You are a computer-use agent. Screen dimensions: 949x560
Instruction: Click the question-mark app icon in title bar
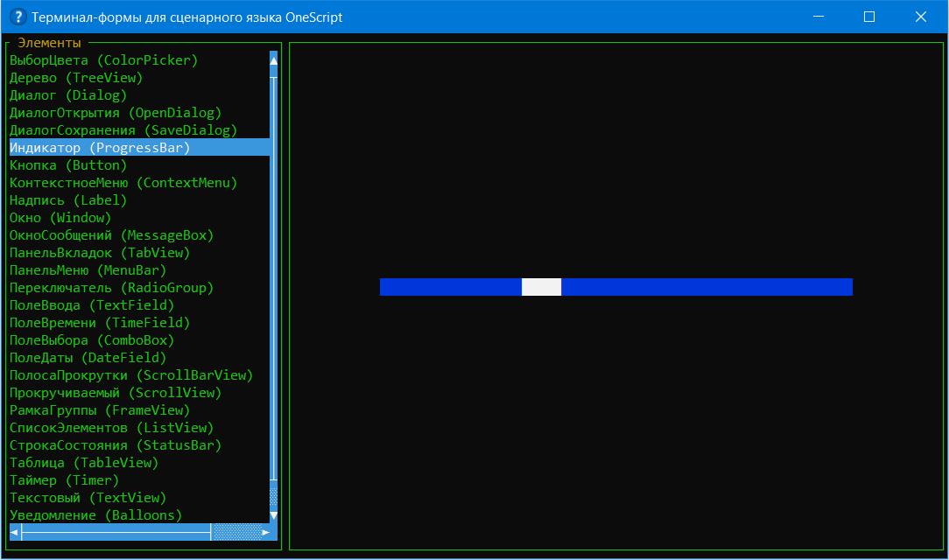pyautogui.click(x=17, y=17)
